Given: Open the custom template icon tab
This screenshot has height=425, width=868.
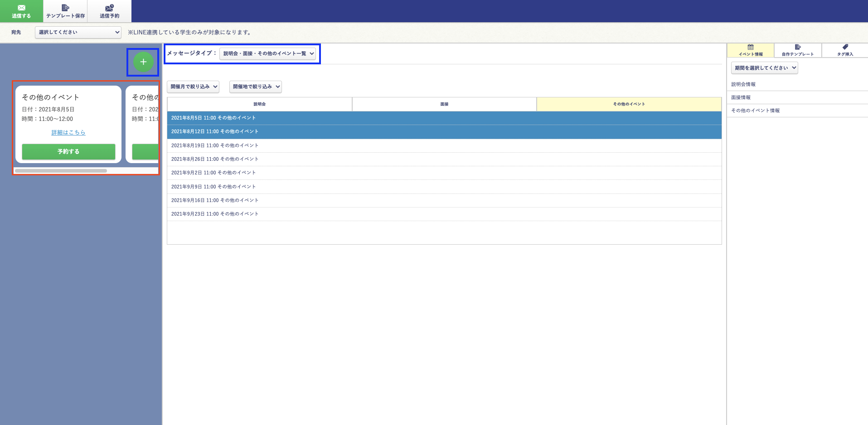Looking at the screenshot, I should [798, 50].
